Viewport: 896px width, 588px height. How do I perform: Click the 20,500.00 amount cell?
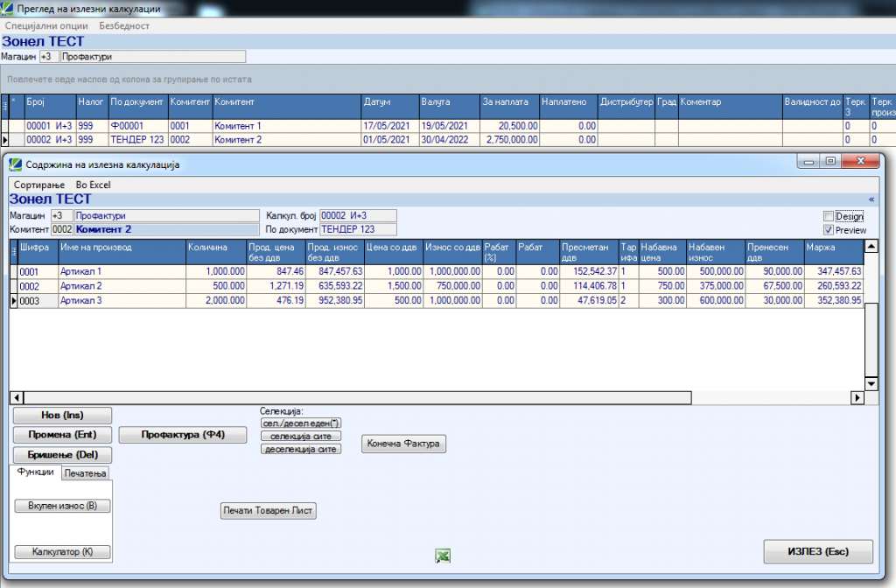click(x=510, y=126)
